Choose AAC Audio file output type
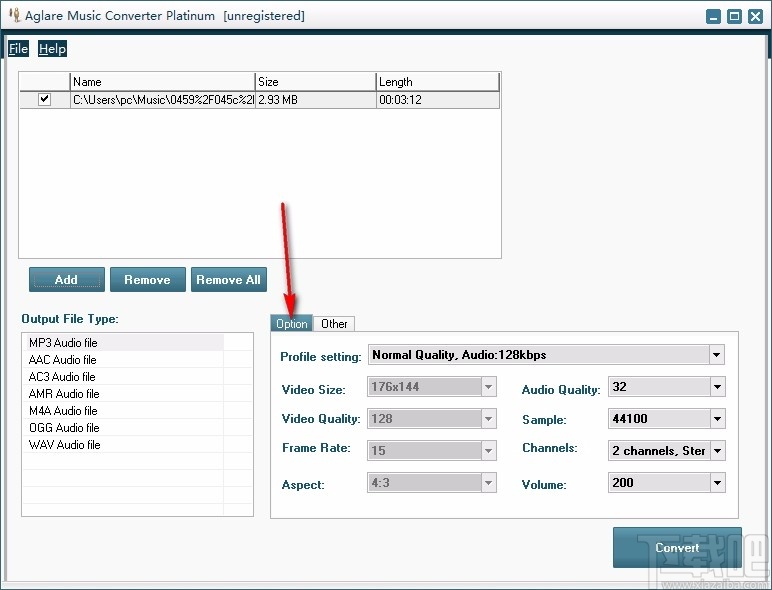This screenshot has height=590, width=772. coord(123,360)
